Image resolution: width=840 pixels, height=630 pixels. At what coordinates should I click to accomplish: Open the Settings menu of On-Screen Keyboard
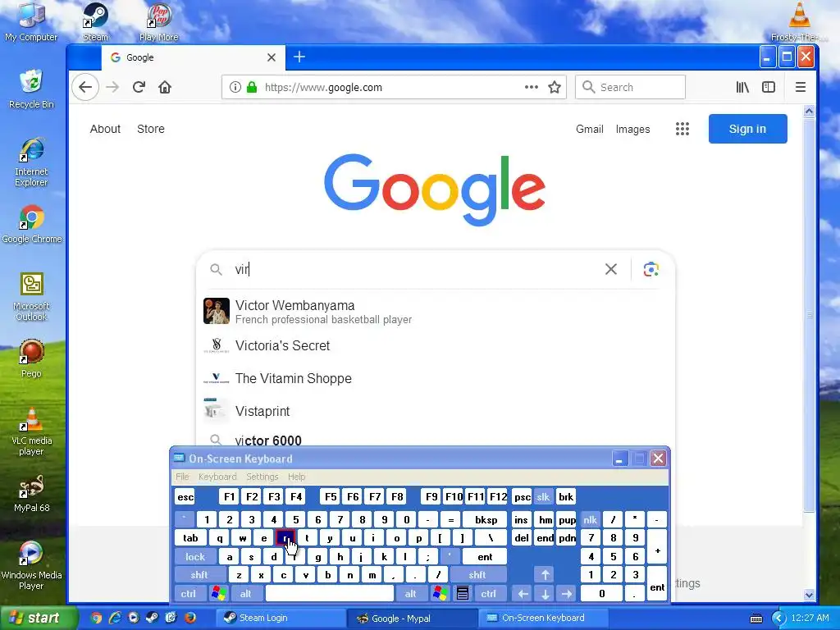(262, 477)
